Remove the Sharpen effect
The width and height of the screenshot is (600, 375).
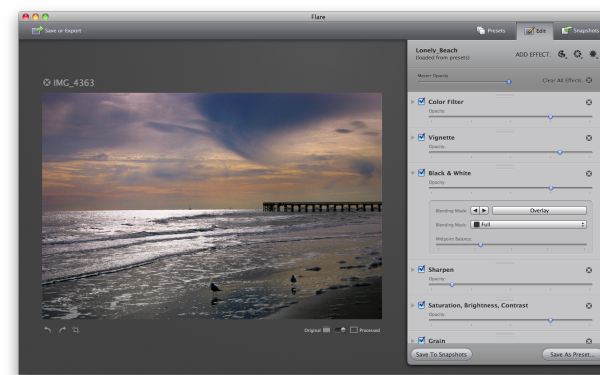589,270
